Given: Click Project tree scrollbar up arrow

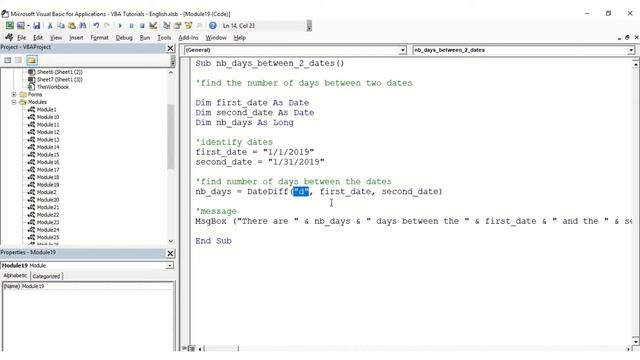Looking at the screenshot, I should 171,72.
